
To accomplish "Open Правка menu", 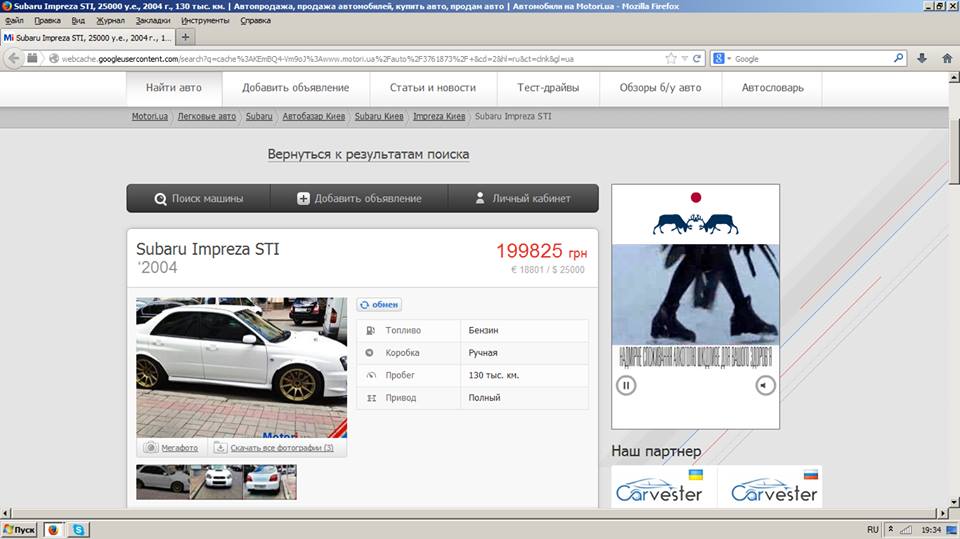I will (x=47, y=20).
